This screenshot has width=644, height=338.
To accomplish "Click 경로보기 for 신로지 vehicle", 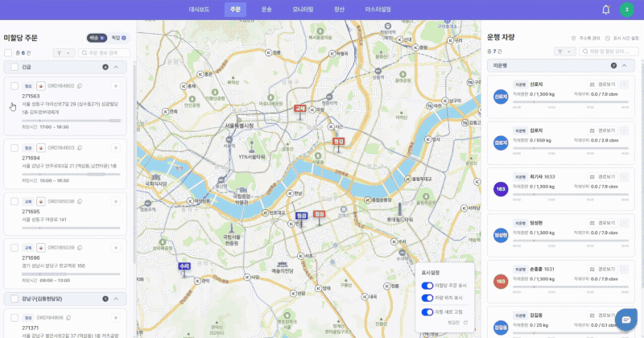I will [601, 84].
